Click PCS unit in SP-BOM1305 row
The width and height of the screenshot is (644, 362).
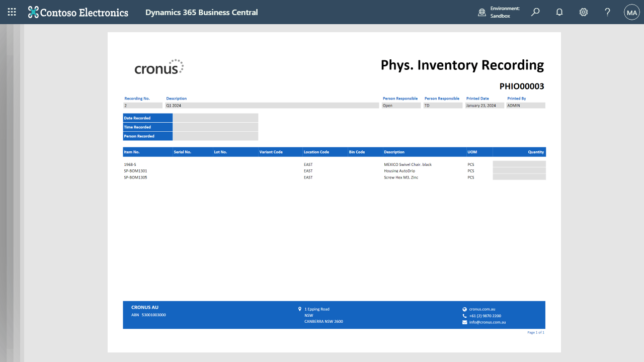click(x=471, y=177)
